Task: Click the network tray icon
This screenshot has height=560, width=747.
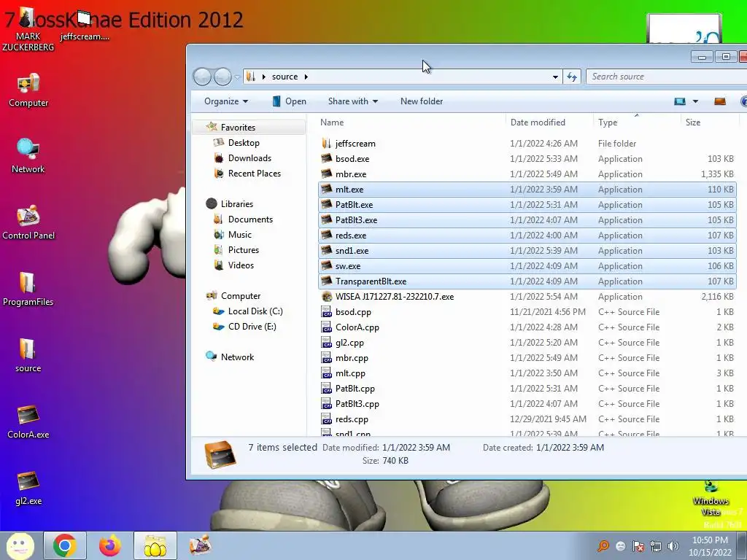Action: pos(656,546)
